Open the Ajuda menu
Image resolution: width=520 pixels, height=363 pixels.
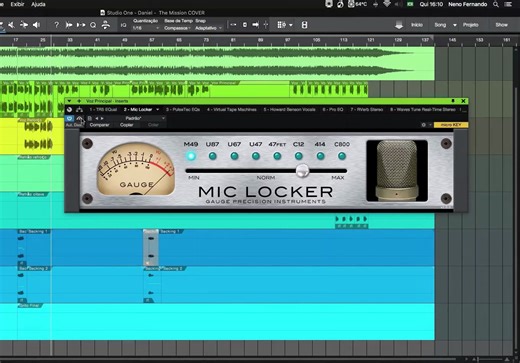pyautogui.click(x=38, y=4)
